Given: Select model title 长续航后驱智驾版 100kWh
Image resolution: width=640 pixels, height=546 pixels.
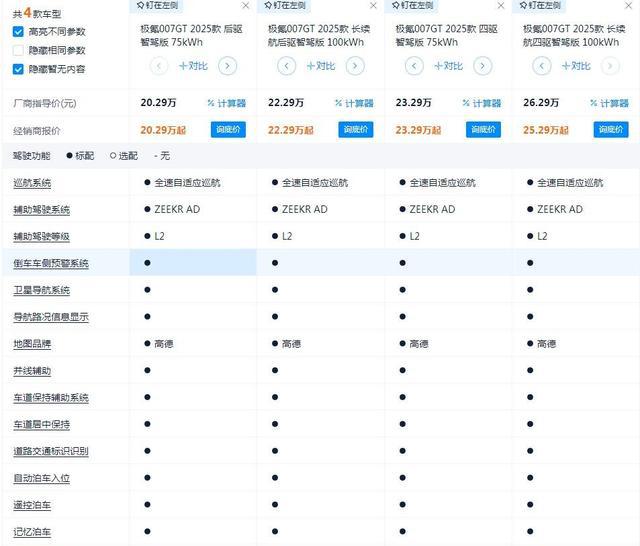Looking at the screenshot, I should pyautogui.click(x=319, y=36).
